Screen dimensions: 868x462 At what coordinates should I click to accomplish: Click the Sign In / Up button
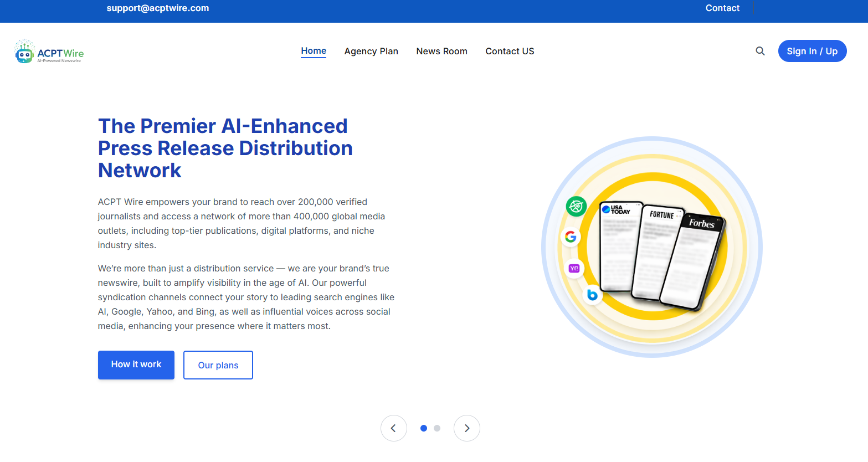[812, 51]
